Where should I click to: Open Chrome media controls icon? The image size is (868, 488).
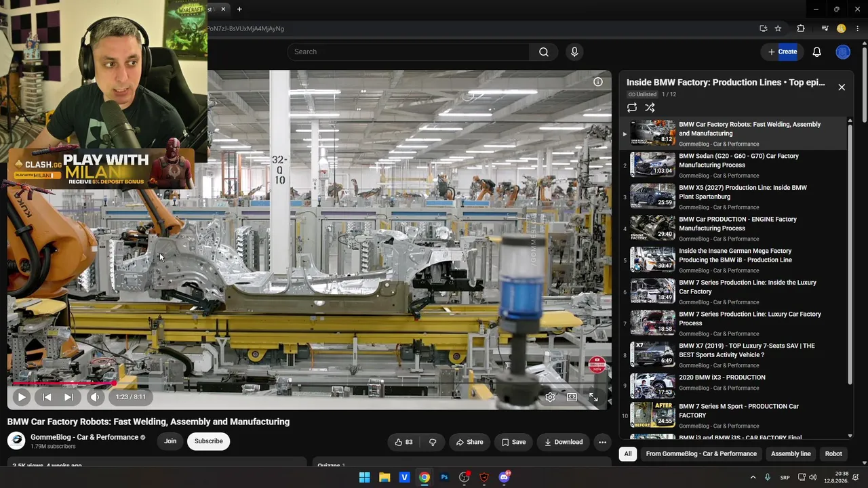825,28
